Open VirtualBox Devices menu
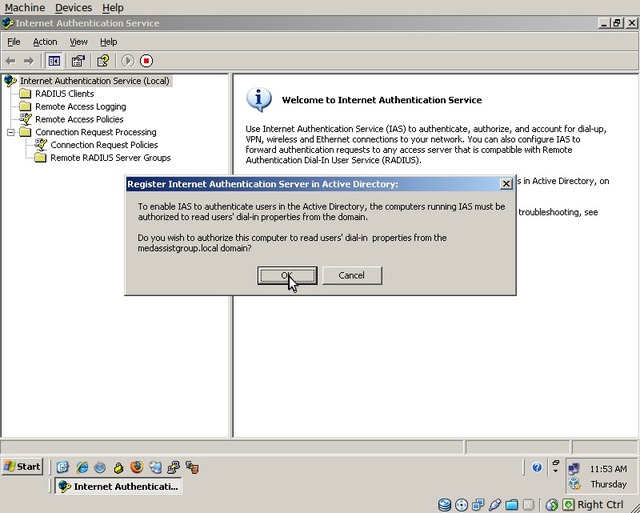Screen dimensions: 640x513 pyautogui.click(x=73, y=7)
